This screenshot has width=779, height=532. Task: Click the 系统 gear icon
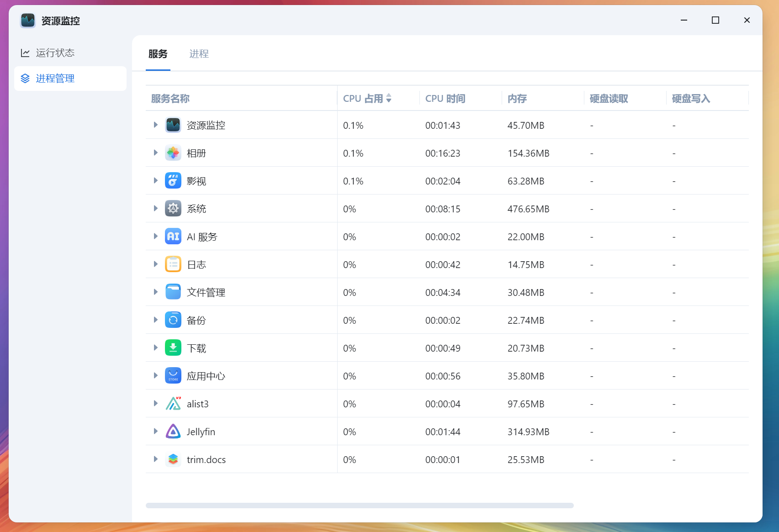(x=173, y=209)
